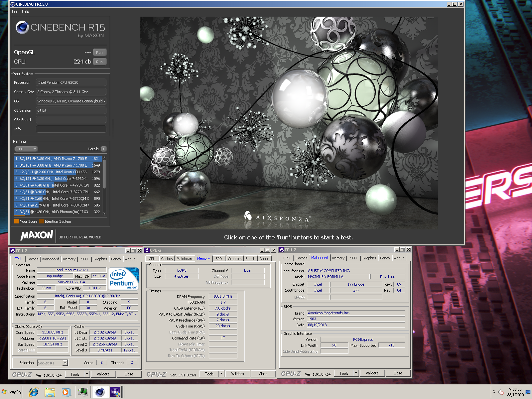Click left CPU-Z window title bar icon
The width and height of the screenshot is (532, 399).
(x=13, y=251)
